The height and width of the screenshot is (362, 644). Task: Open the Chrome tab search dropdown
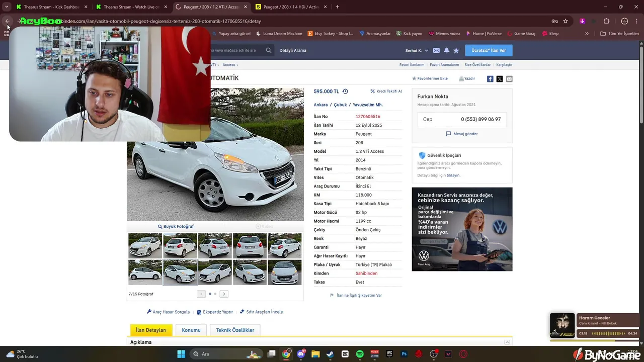tap(7, 7)
